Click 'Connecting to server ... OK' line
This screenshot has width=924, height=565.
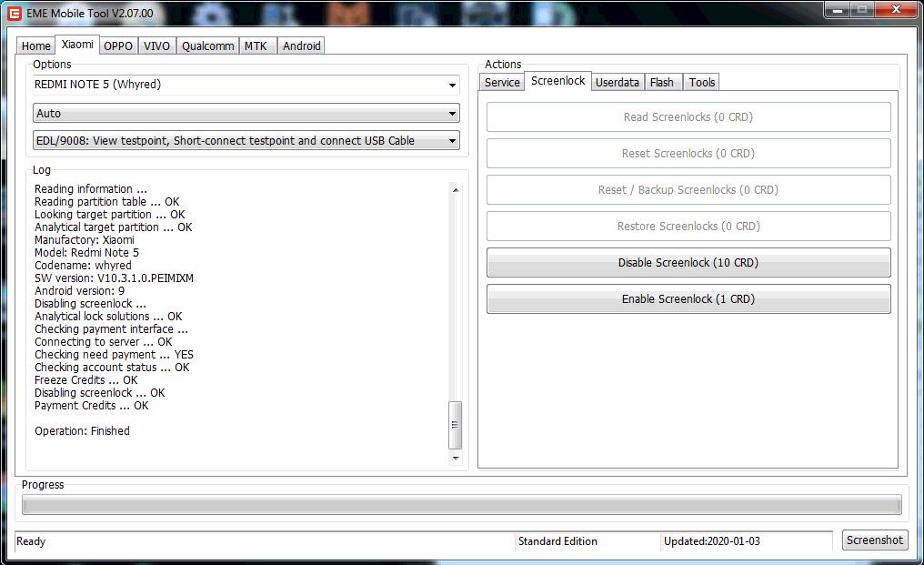click(x=103, y=342)
